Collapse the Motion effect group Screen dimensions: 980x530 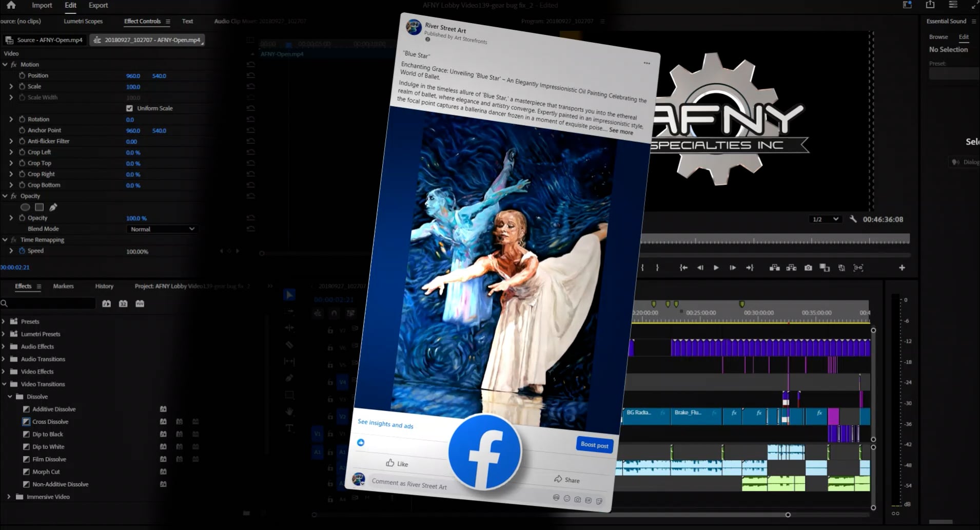5,65
